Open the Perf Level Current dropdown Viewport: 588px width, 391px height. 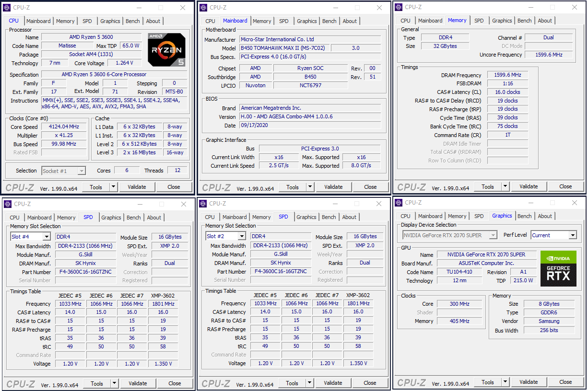pos(572,235)
